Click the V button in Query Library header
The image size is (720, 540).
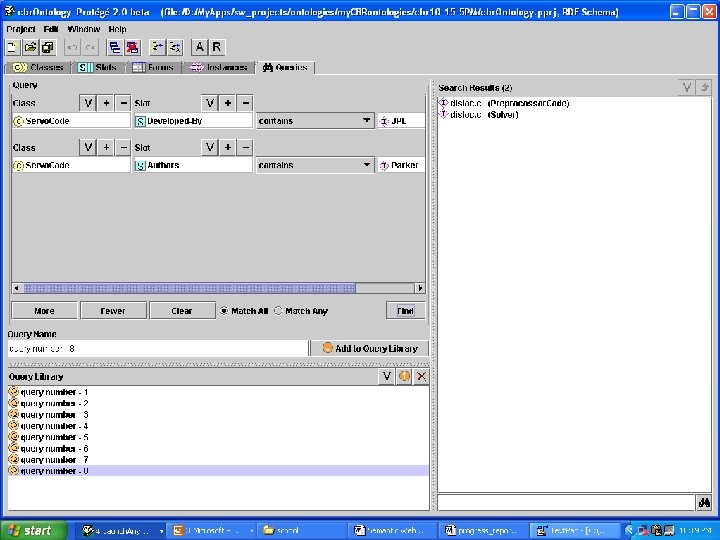[x=386, y=377]
